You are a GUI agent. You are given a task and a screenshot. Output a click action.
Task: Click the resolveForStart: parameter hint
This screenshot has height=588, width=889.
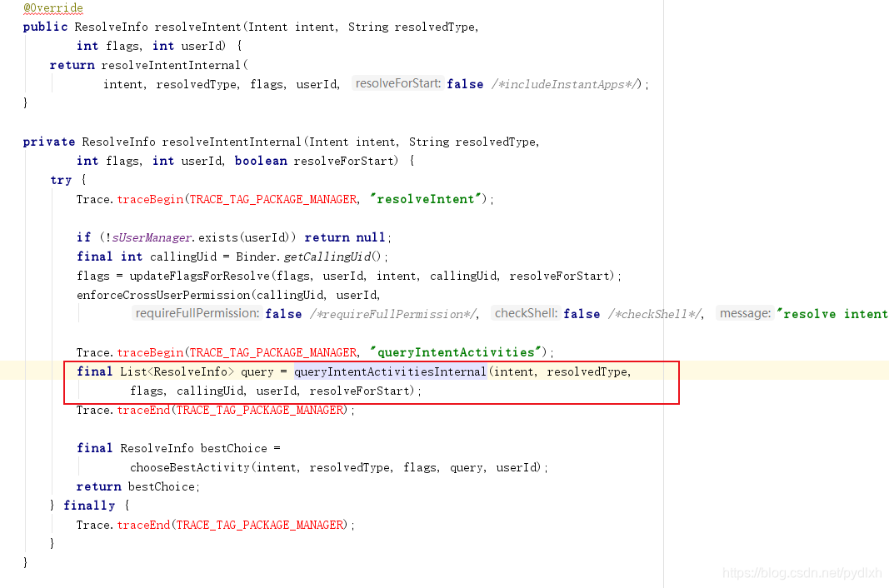click(397, 83)
